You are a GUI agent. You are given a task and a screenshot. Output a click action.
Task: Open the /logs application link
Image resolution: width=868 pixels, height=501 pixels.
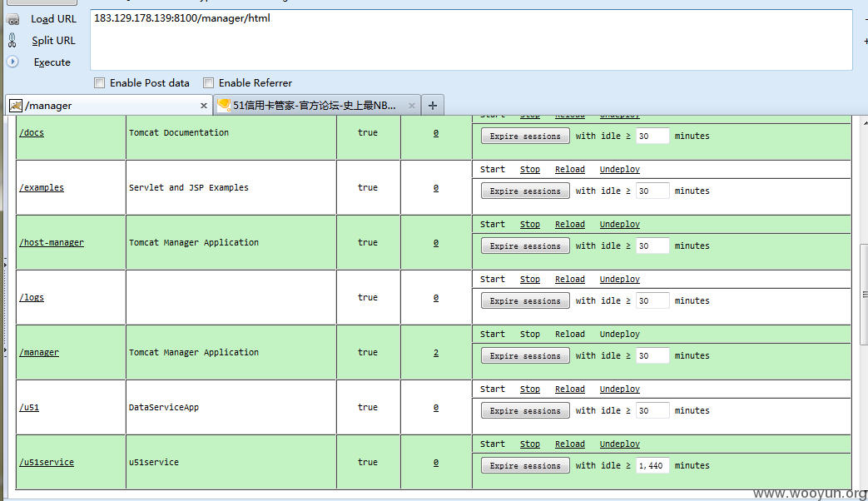pos(32,297)
